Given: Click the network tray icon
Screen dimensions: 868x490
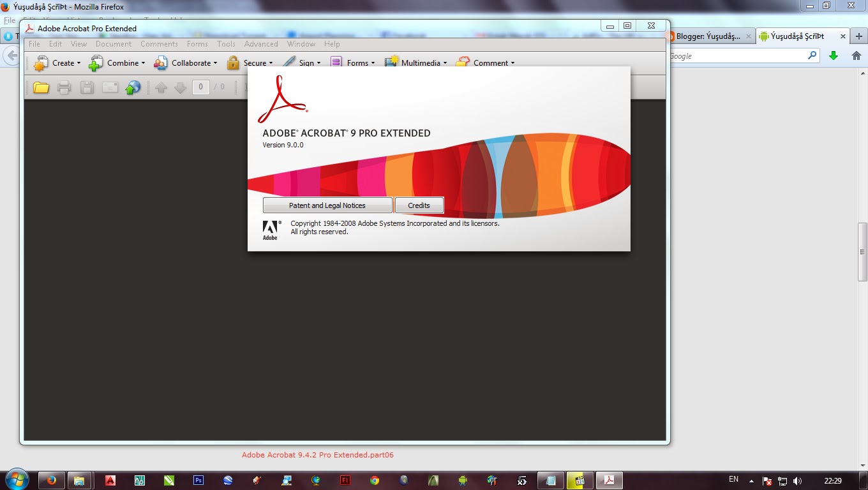Looking at the screenshot, I should pyautogui.click(x=782, y=480).
